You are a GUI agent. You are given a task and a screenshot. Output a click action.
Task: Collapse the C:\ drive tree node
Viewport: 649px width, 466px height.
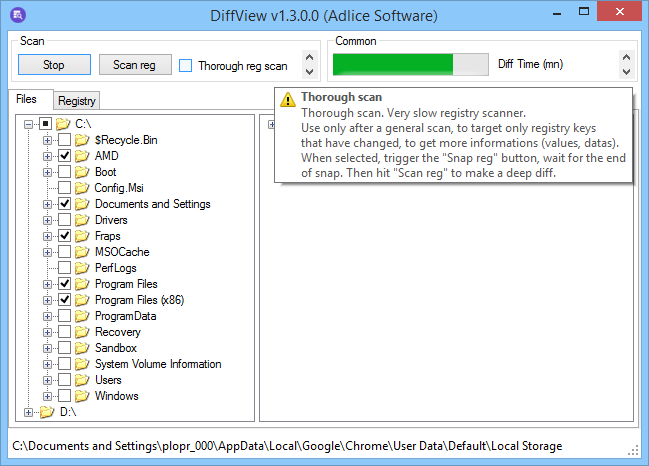(x=28, y=124)
